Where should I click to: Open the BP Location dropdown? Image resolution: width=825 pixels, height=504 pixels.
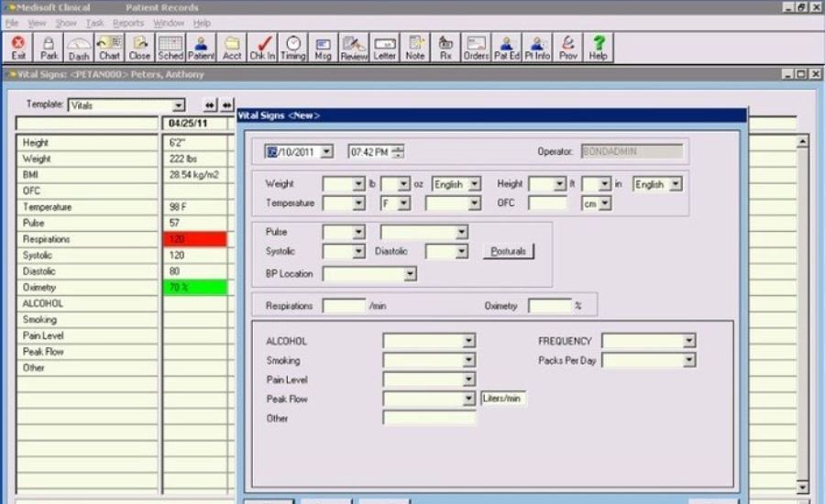coord(410,274)
